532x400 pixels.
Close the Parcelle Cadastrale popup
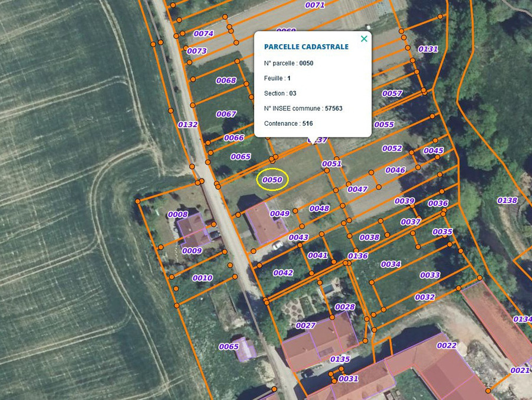364,39
